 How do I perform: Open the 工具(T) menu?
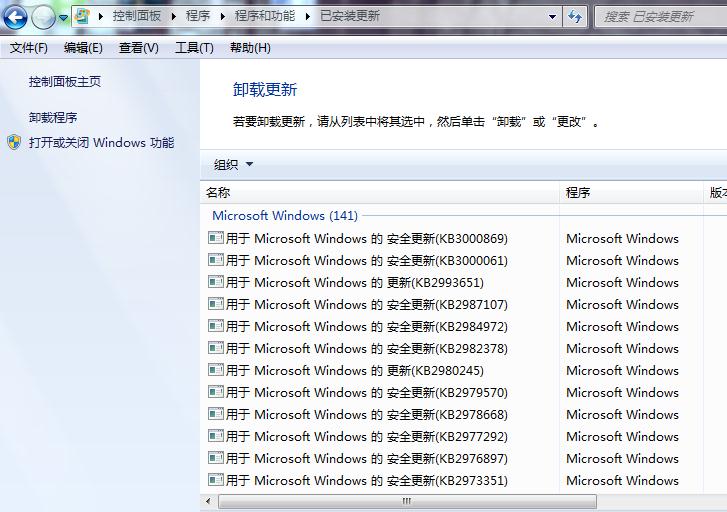(x=194, y=48)
